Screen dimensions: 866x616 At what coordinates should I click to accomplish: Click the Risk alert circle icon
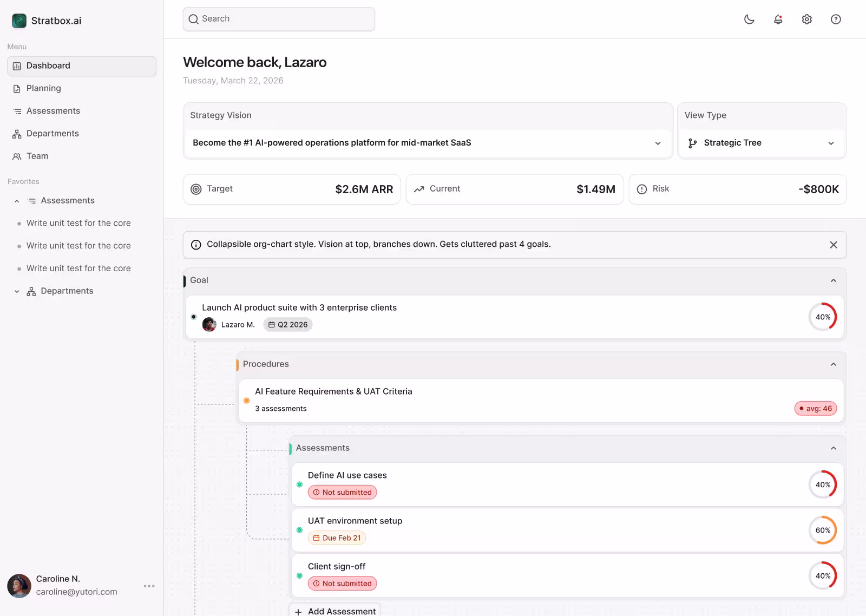coord(642,189)
